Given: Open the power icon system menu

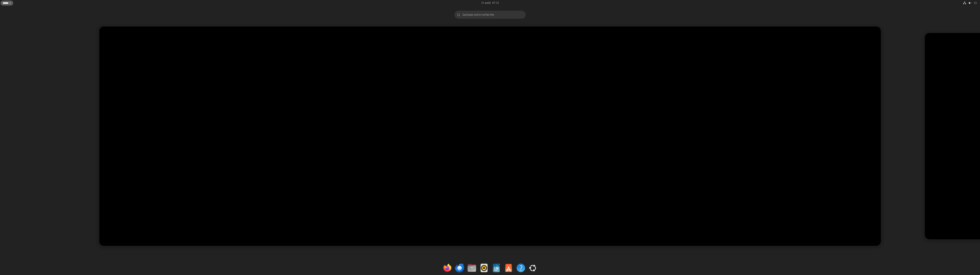Looking at the screenshot, I should click(975, 3).
